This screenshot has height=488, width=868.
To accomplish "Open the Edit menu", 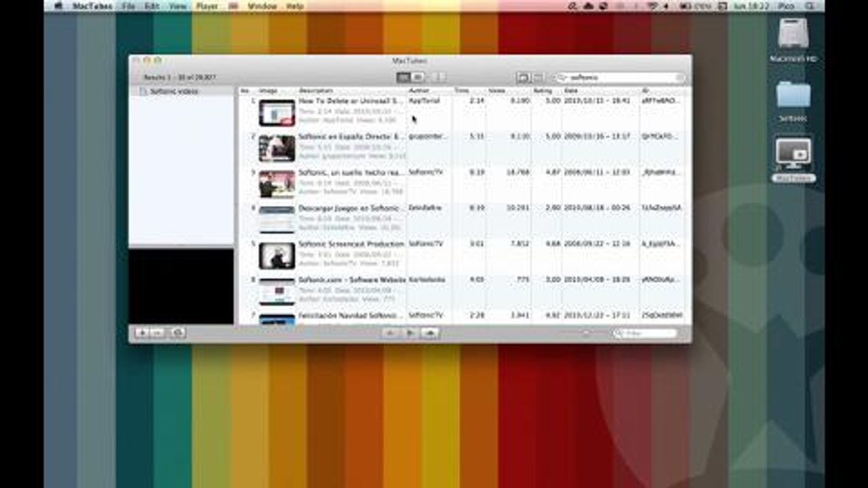I will tap(152, 6).
